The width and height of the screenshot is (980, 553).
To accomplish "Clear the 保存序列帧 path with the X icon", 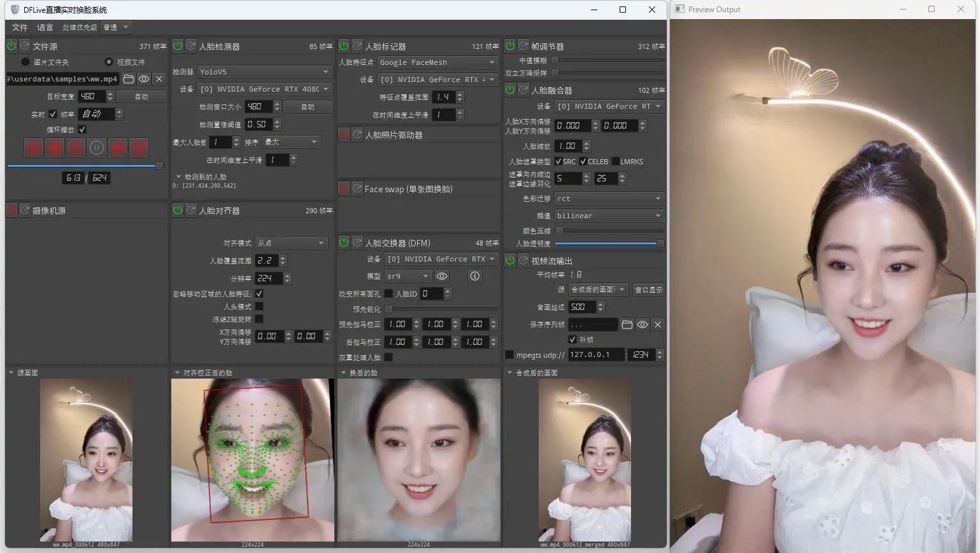I will [x=658, y=325].
